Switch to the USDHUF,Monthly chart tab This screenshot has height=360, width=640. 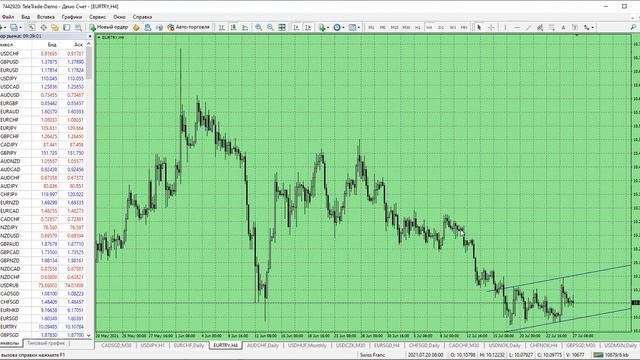coord(307,345)
